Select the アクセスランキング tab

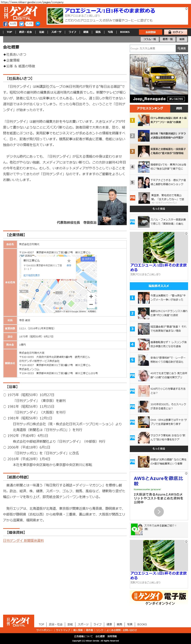click(x=150, y=108)
